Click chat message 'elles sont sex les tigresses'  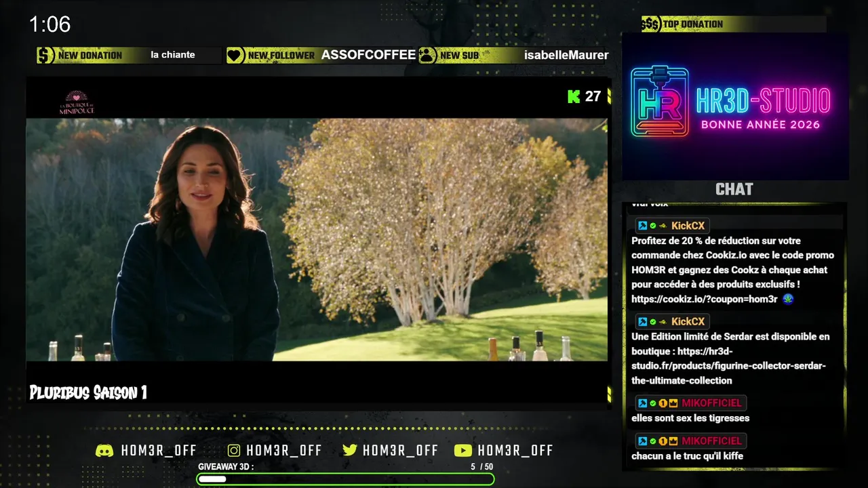[x=690, y=418]
